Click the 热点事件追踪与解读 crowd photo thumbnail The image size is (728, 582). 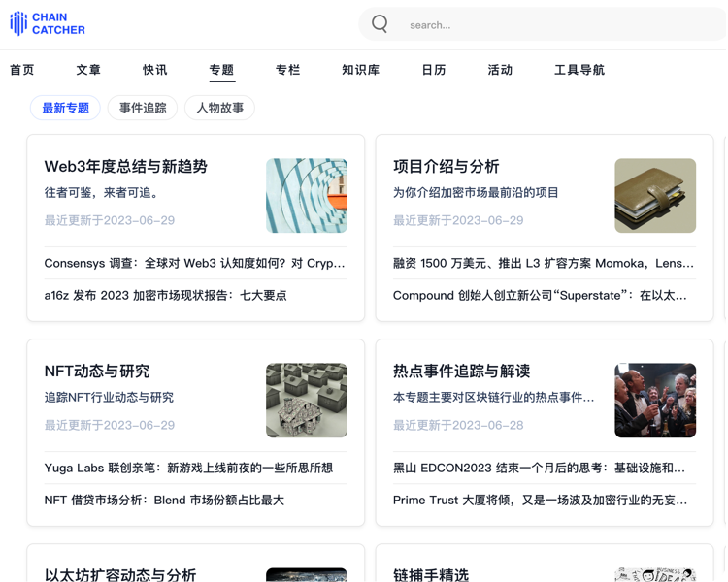point(655,400)
